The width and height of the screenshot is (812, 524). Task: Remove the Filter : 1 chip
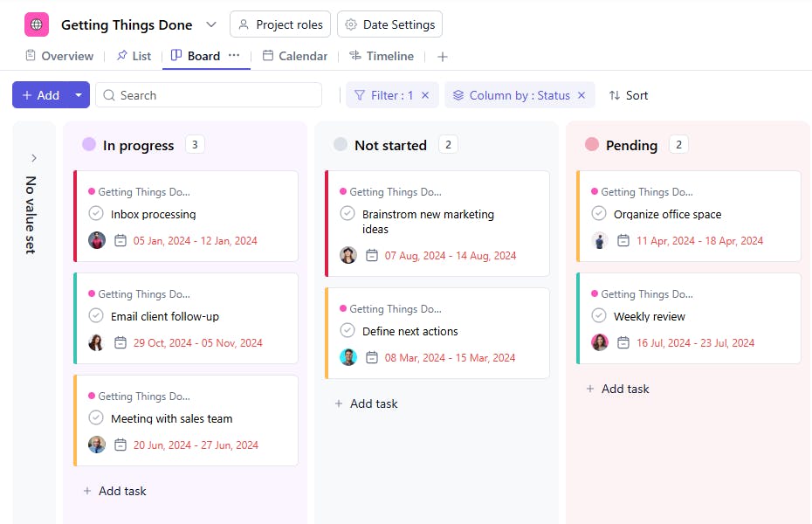click(425, 95)
